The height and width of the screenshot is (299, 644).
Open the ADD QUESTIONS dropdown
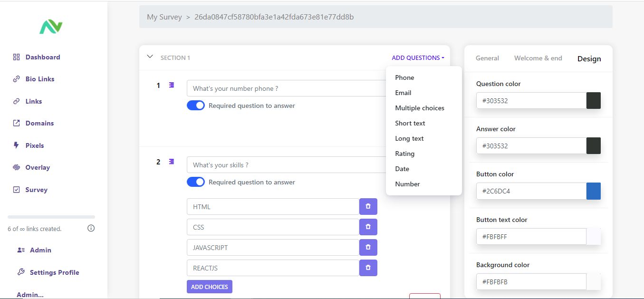[418, 58]
